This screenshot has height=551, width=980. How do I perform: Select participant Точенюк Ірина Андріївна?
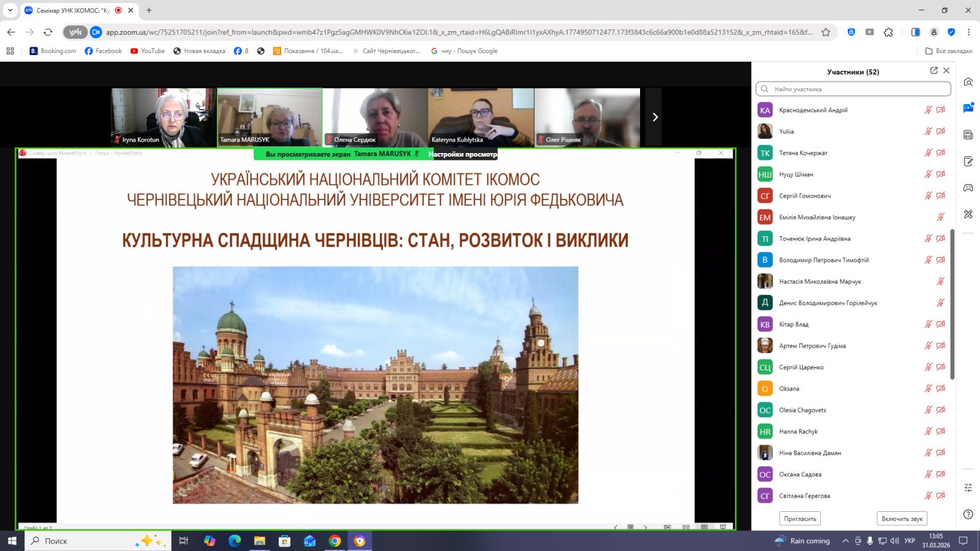[852, 239]
